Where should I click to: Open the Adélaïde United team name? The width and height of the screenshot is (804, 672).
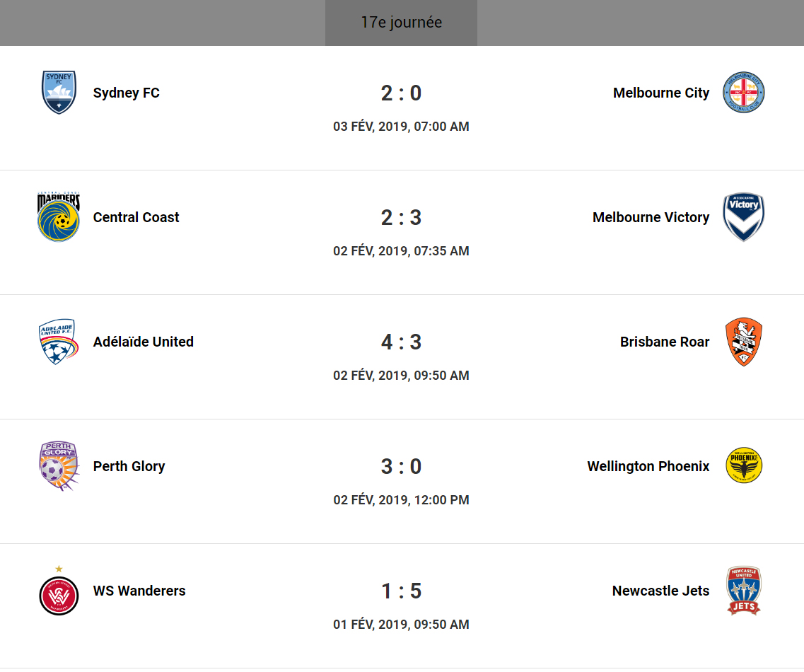(x=144, y=342)
